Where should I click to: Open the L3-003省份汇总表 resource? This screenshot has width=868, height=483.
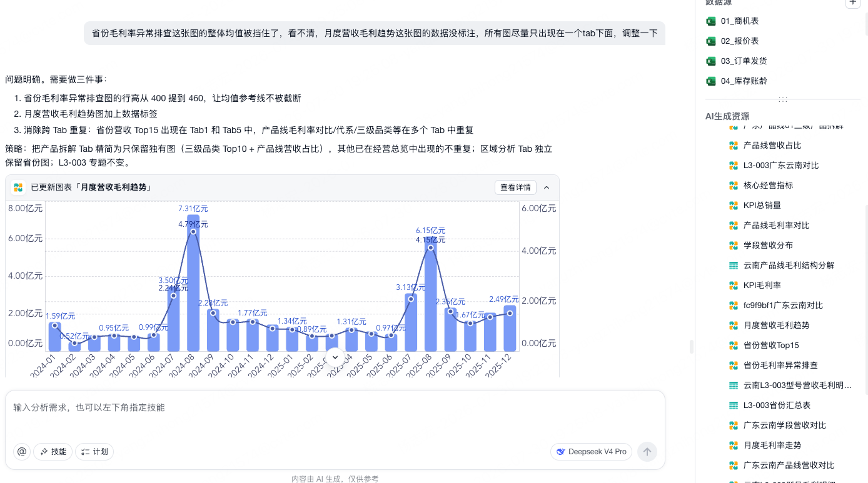pyautogui.click(x=777, y=406)
